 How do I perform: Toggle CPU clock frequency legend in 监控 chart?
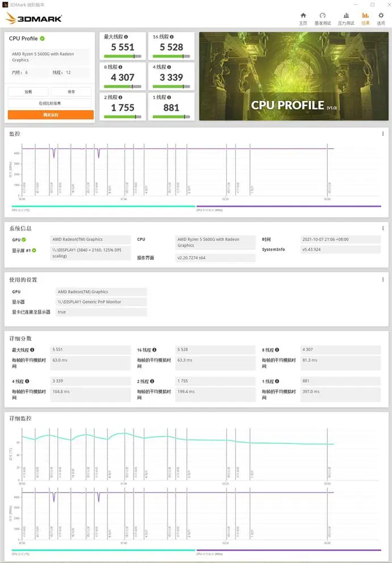click(289, 208)
